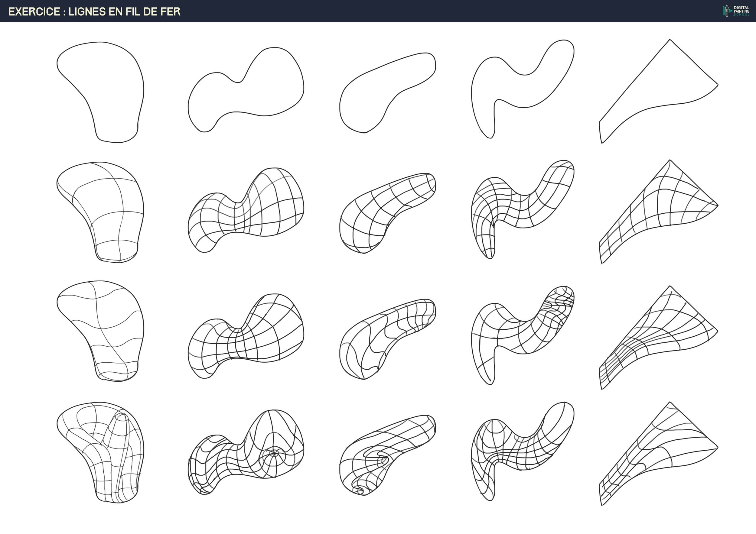Image resolution: width=756 pixels, height=534 pixels.
Task: Click the 'EXERCICE : LIGNES EN FIL DE FER' title
Action: pyautogui.click(x=94, y=12)
